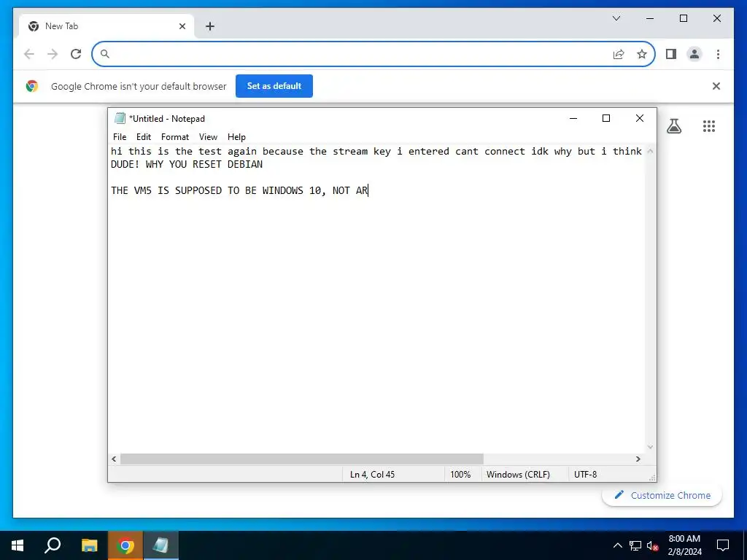This screenshot has width=747, height=560.
Task: Open the Chrome profile avatar menu
Action: pyautogui.click(x=694, y=54)
